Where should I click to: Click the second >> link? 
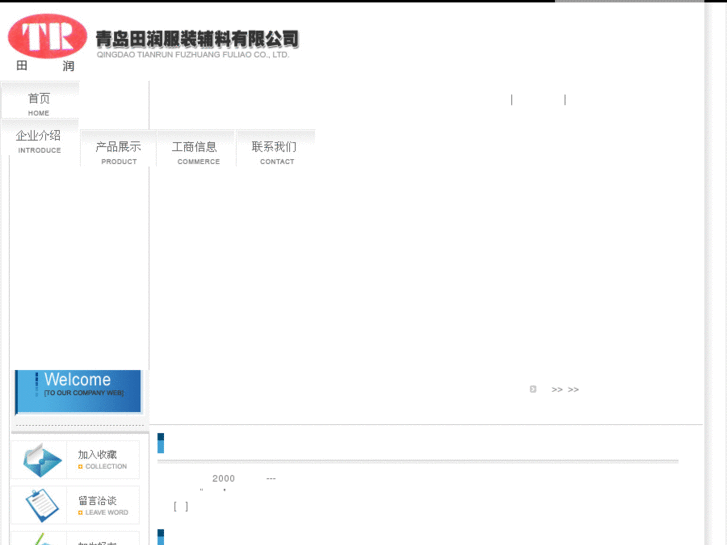(573, 390)
